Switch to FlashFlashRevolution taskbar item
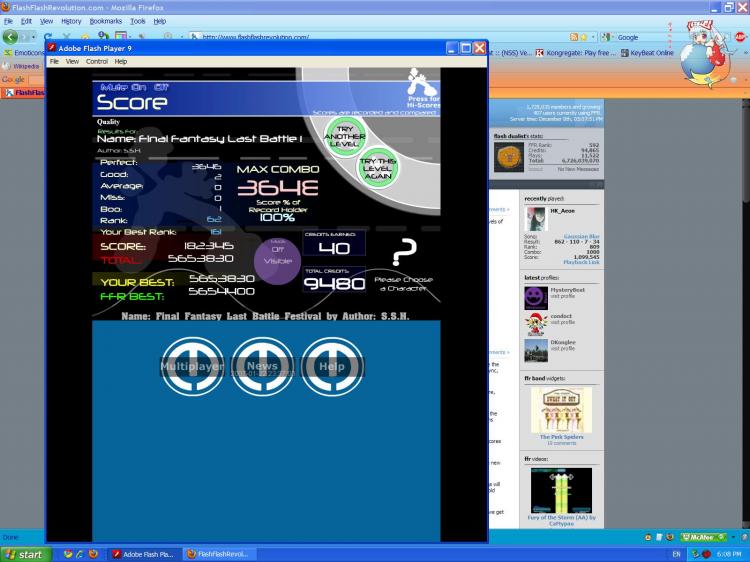Screen dimensions: 750x562 click(x=219, y=554)
